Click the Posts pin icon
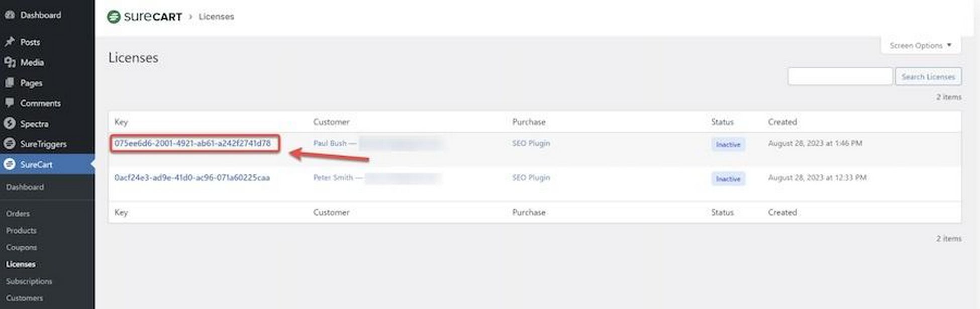This screenshot has width=980, height=309. click(x=10, y=42)
